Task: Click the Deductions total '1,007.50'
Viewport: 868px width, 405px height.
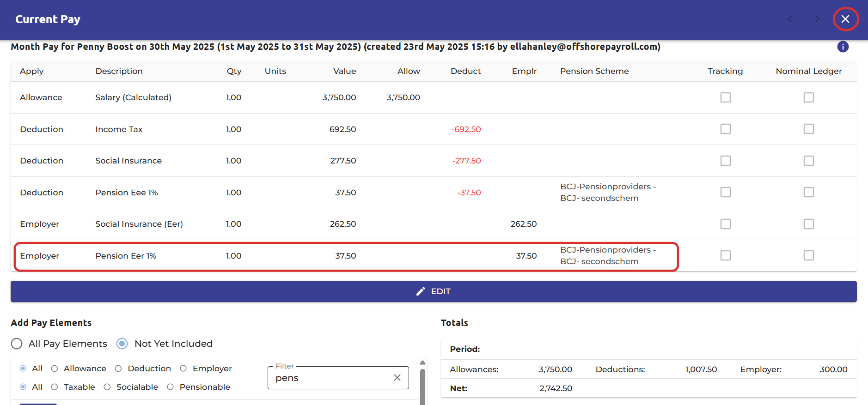Action: (x=701, y=369)
